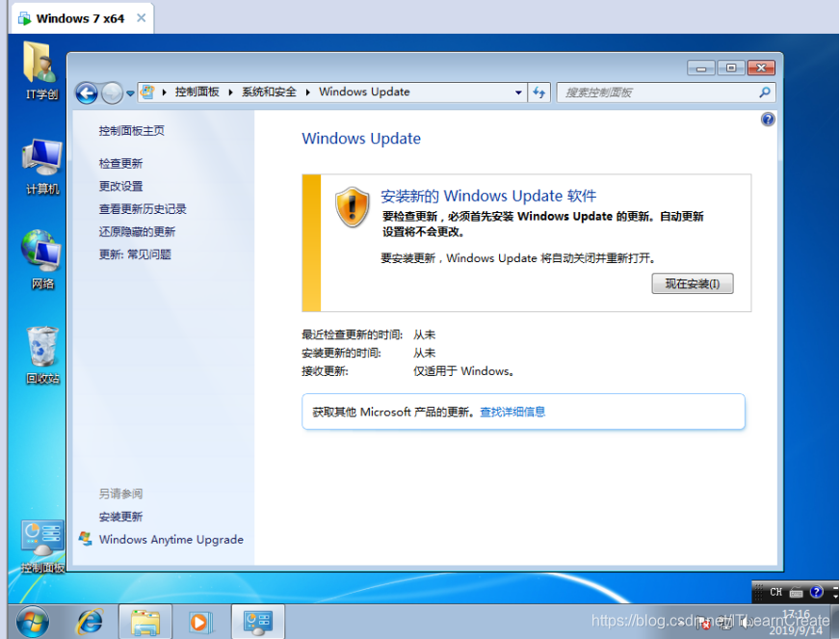Open Windows Anytime Upgrade link

click(171, 540)
